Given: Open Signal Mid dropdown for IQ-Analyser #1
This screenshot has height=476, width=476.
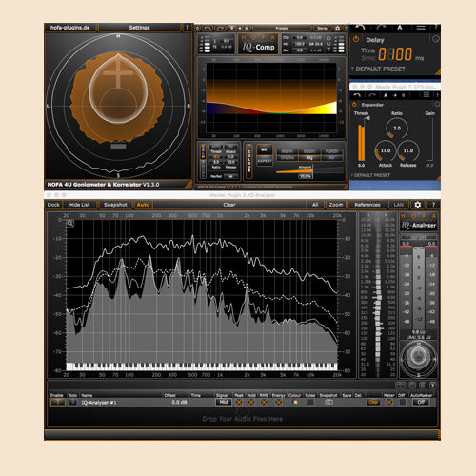Looking at the screenshot, I should [224, 402].
